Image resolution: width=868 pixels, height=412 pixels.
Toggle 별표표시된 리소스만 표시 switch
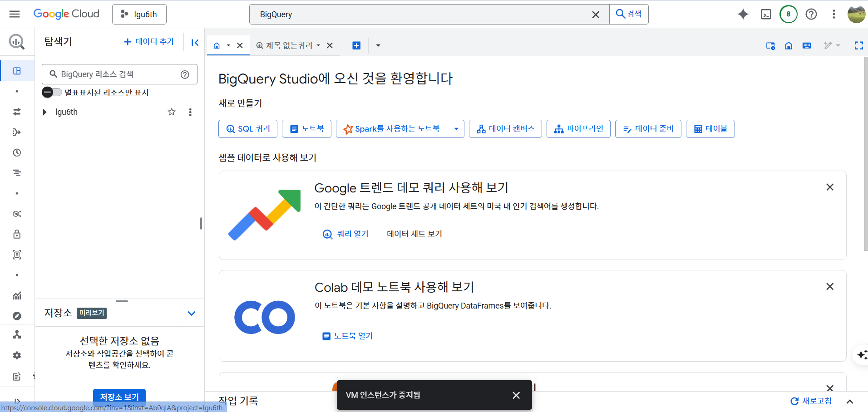tap(52, 93)
